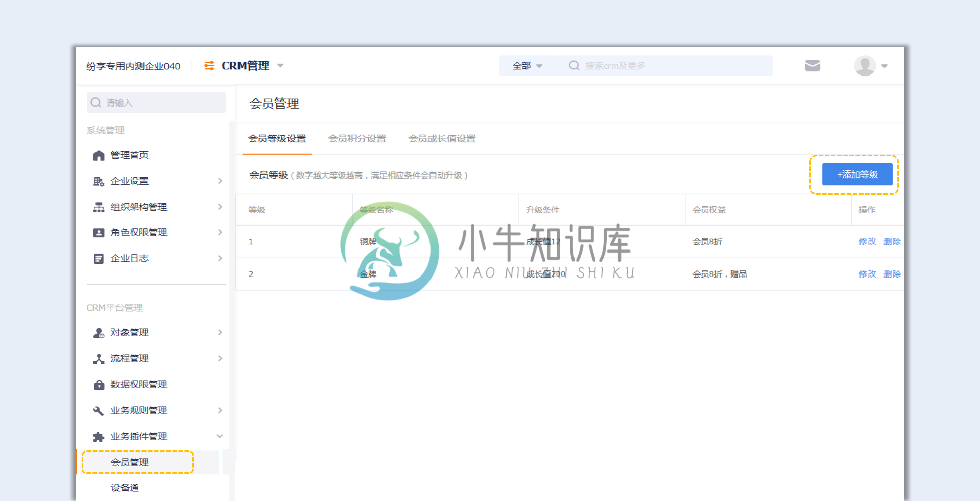Image resolution: width=980 pixels, height=501 pixels.
Task: Select 会员管理 in the sidebar
Action: pyautogui.click(x=130, y=462)
